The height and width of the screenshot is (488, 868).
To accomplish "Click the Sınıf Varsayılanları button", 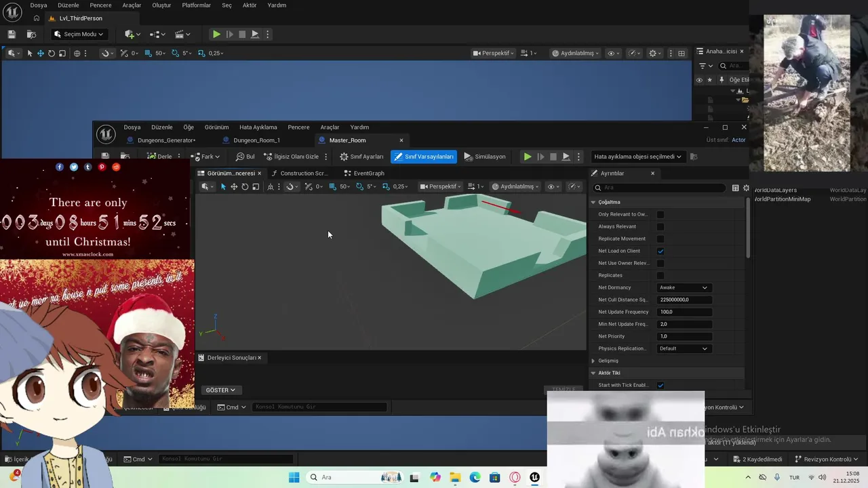I will click(424, 157).
